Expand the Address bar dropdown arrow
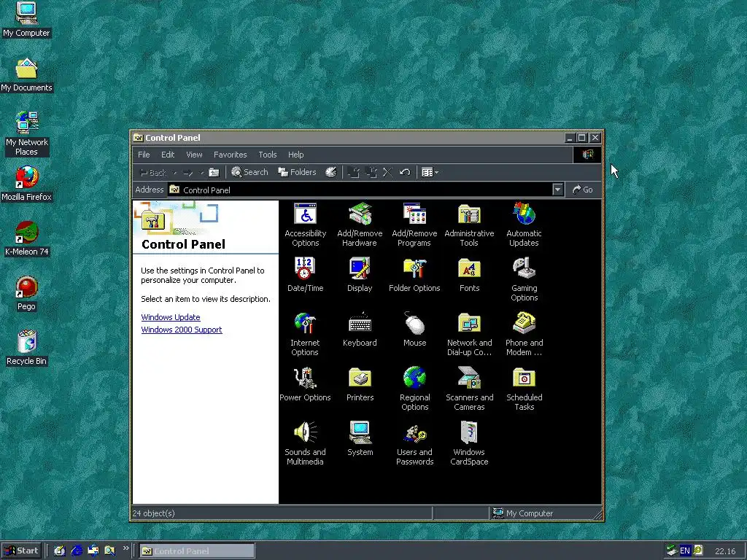The width and height of the screenshot is (747, 560). [x=557, y=190]
